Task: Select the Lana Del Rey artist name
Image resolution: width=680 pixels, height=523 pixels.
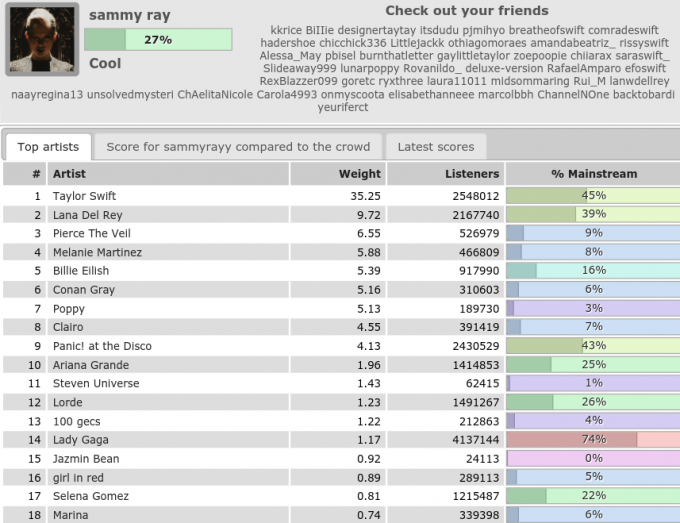Action: click(88, 215)
